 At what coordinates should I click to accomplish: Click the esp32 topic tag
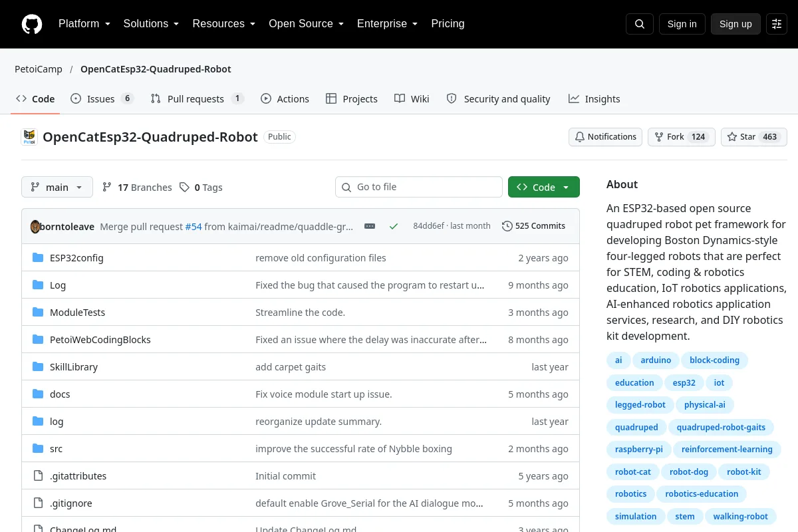click(684, 382)
